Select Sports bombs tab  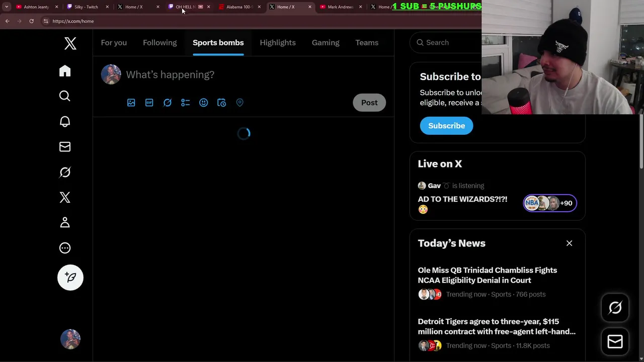tap(218, 43)
